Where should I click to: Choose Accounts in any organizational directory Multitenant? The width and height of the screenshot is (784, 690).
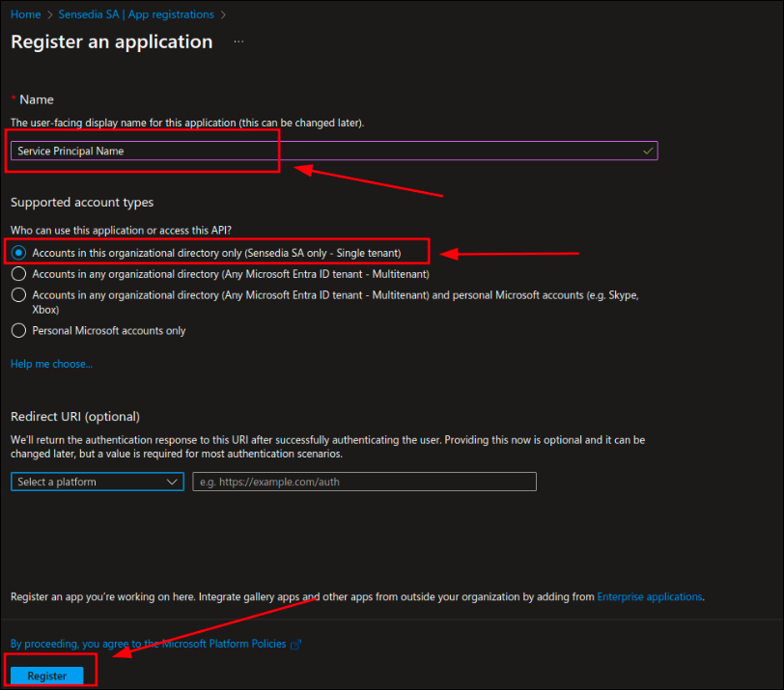pyautogui.click(x=18, y=274)
